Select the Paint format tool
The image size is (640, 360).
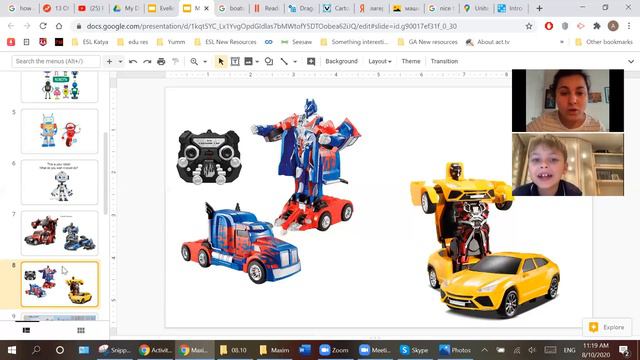tap(176, 62)
